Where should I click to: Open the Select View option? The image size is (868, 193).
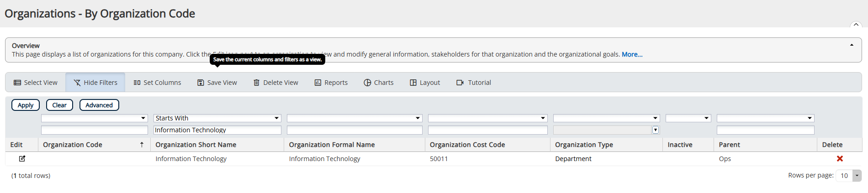click(x=36, y=83)
